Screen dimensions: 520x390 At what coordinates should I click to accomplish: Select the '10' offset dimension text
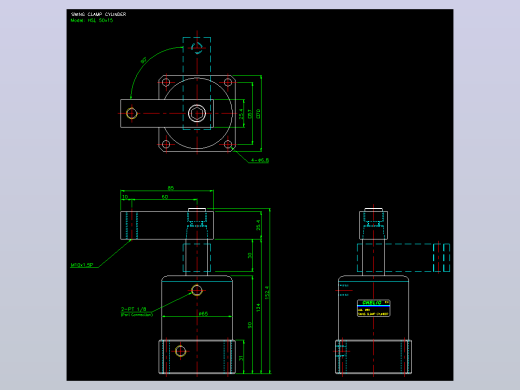pyautogui.click(x=125, y=197)
